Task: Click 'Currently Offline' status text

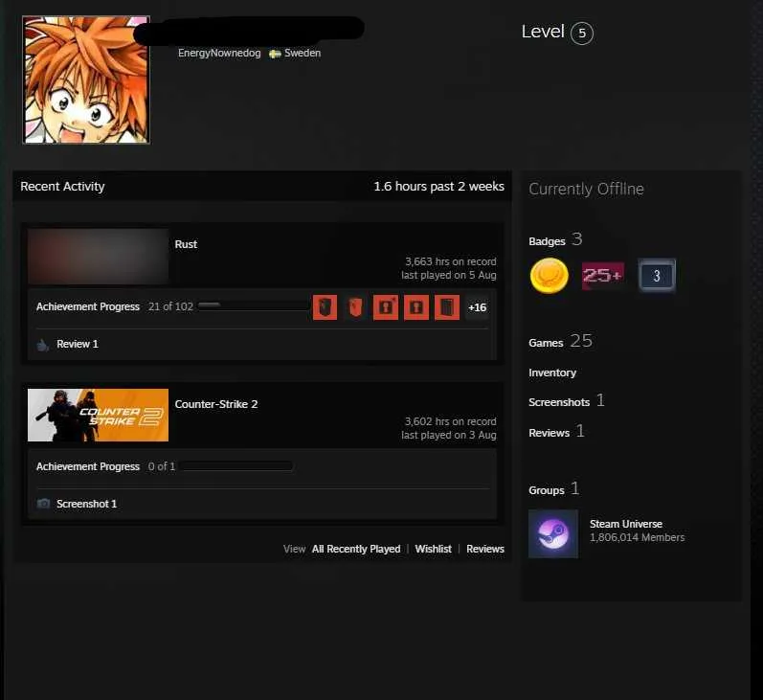Action: [586, 189]
